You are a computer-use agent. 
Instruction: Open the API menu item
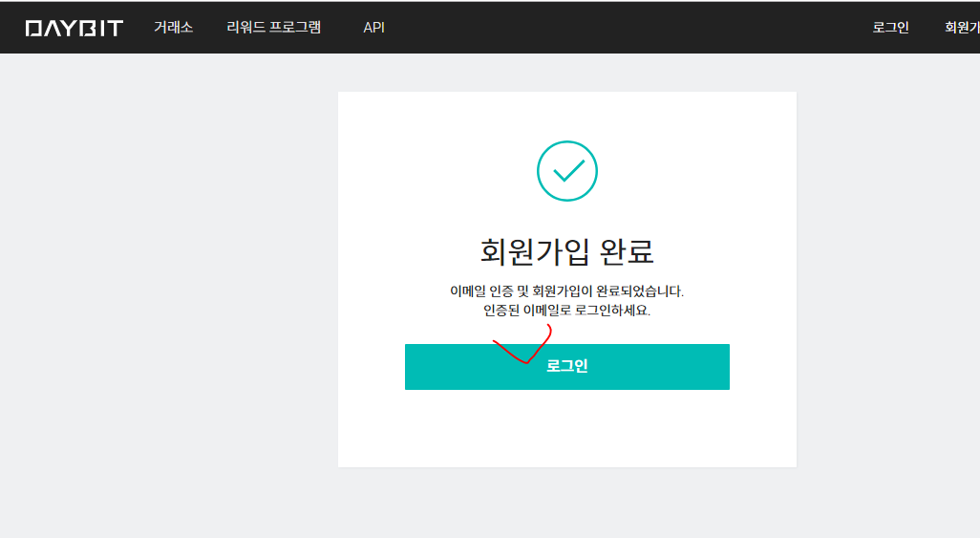point(373,28)
